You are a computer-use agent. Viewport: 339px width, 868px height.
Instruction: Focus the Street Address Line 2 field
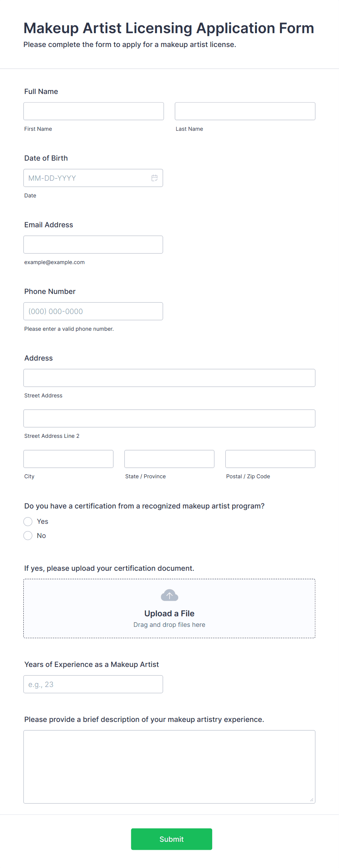coord(169,418)
